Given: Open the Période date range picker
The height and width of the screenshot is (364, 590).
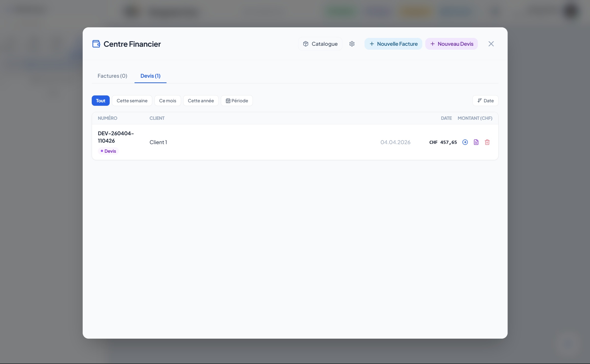Looking at the screenshot, I should 237,101.
